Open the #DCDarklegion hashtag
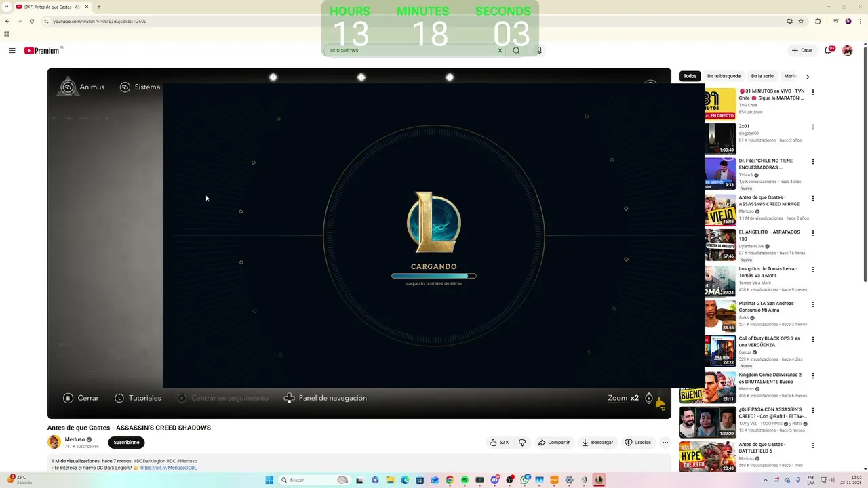The height and width of the screenshot is (488, 868). click(149, 461)
